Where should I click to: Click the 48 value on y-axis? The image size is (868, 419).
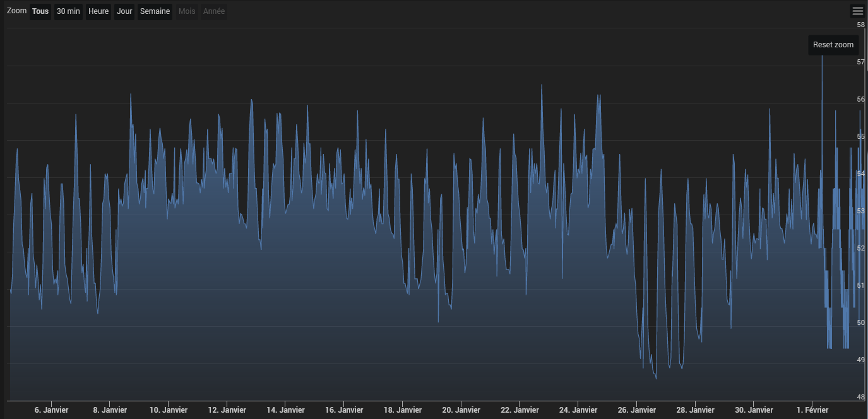[860, 397]
